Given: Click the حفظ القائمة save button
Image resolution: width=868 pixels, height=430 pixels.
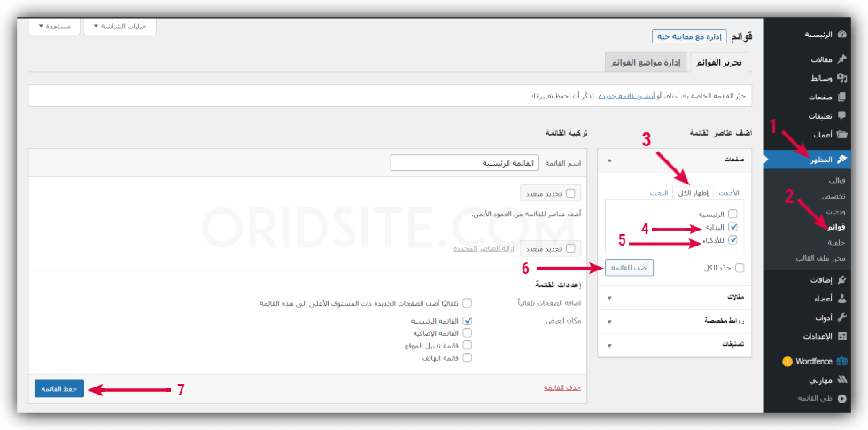Looking at the screenshot, I should [x=58, y=388].
